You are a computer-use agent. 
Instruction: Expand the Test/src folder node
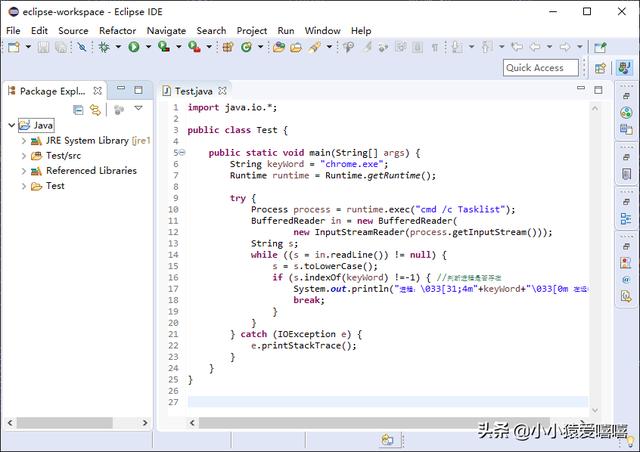23,156
